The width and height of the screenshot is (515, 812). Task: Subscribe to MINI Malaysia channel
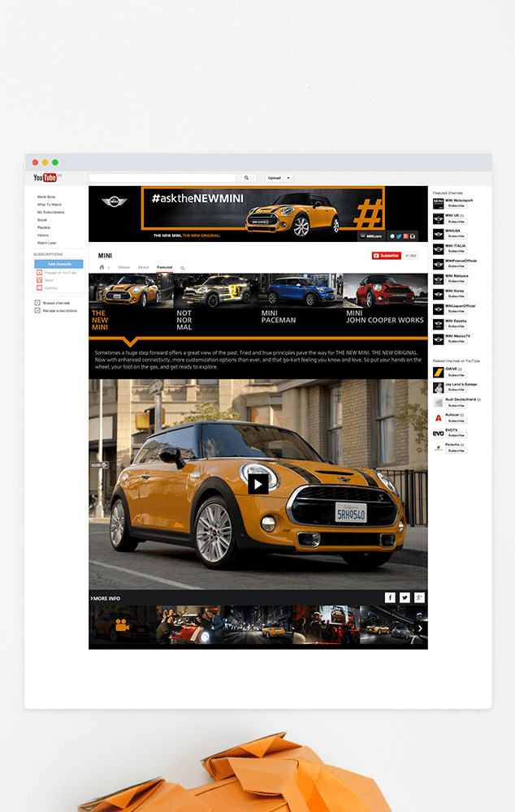click(x=456, y=281)
